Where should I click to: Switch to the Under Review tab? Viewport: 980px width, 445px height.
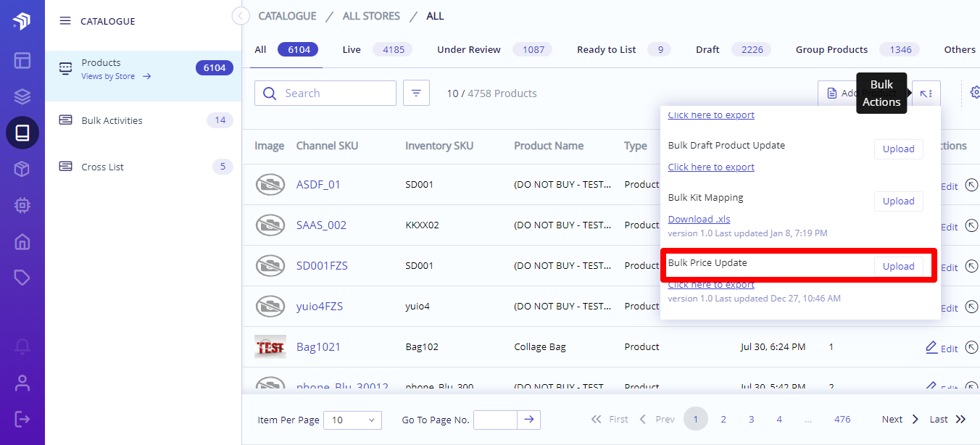[x=494, y=49]
